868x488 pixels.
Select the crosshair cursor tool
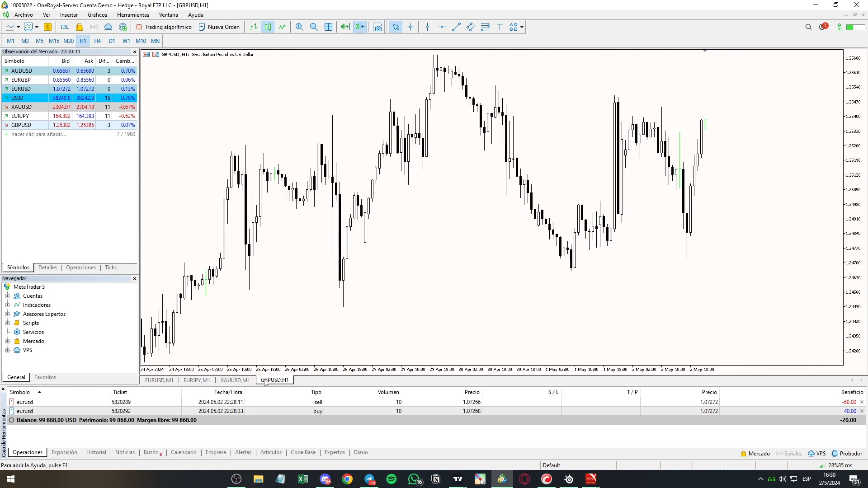(410, 27)
